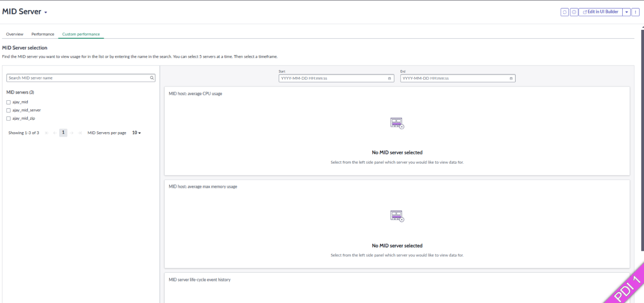Check the ajay_mid_zip checkbox
The image size is (644, 303).
click(x=8, y=118)
